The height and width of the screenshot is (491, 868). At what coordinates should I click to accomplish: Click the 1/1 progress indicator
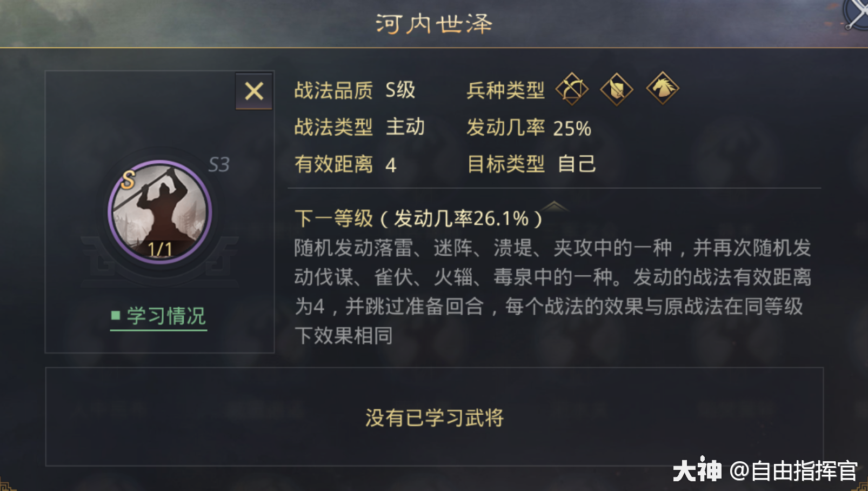[160, 250]
